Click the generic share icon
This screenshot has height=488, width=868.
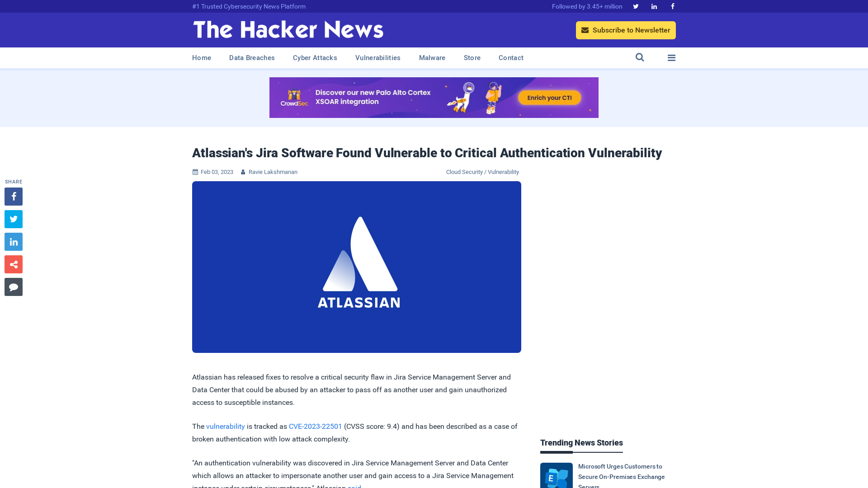tap(13, 264)
